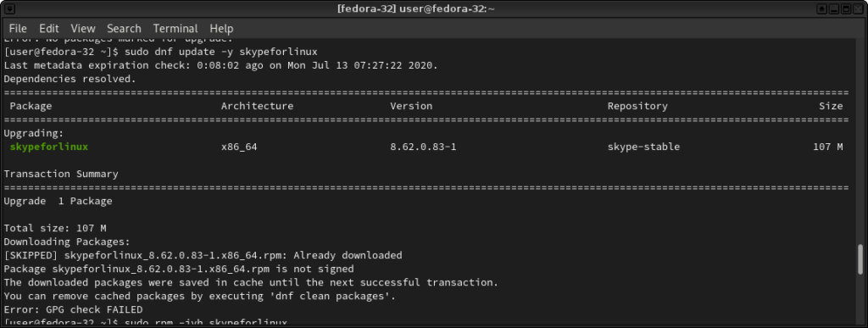Click the vertical scrollbar thumb
Viewport: 868px width, 328px height.
tap(860, 259)
